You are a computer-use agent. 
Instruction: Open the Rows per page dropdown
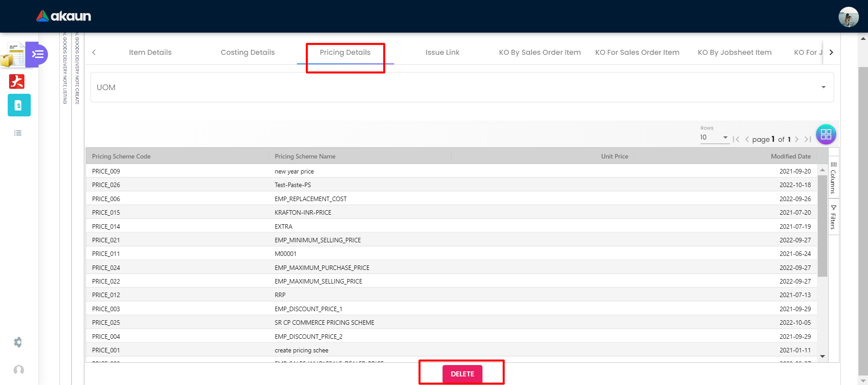tap(714, 138)
